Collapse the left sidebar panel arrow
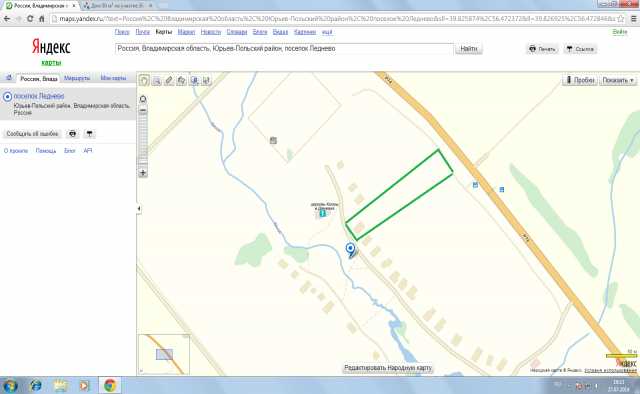This screenshot has width=640, height=394. 139,209
